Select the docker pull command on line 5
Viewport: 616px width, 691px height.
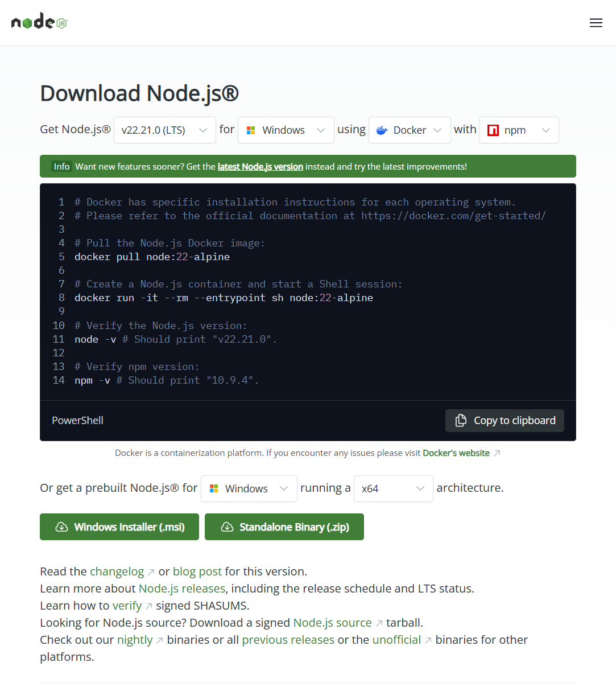[152, 257]
